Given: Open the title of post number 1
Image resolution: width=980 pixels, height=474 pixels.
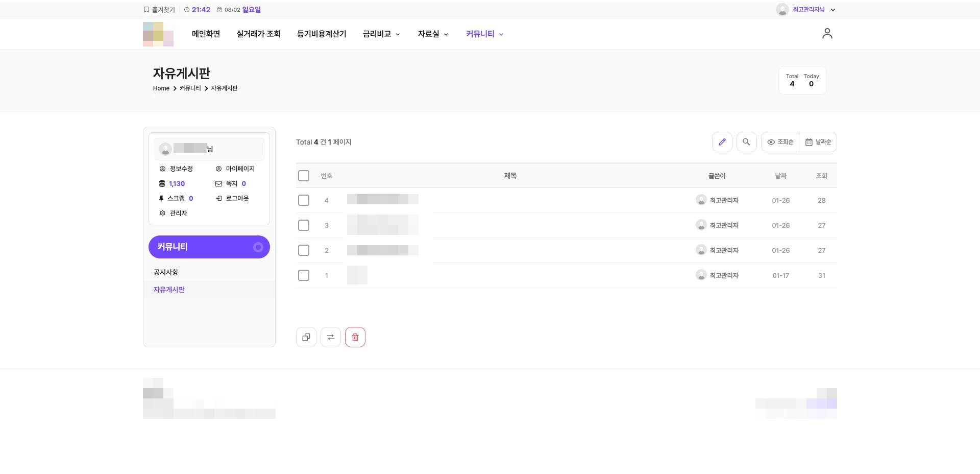Looking at the screenshot, I should [357, 275].
